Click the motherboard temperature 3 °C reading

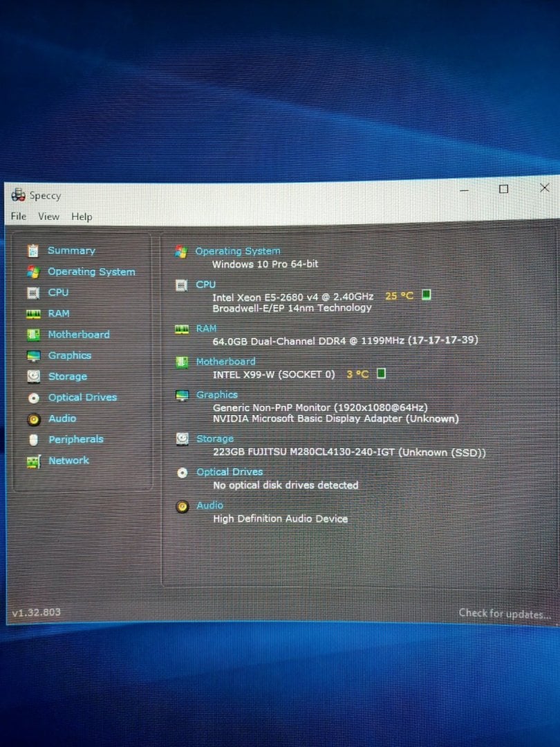(x=357, y=374)
